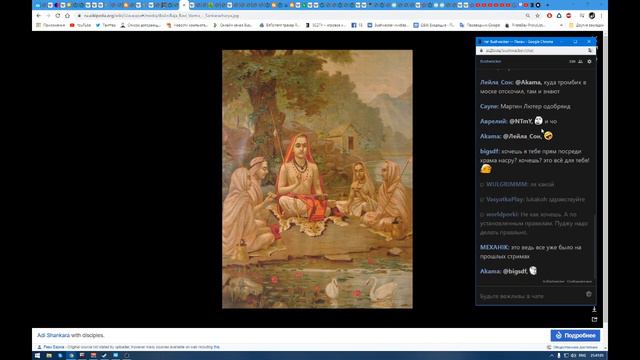This screenshot has height=360, width=640.
Task: Click zoom magnifier icon in address bar
Action: click(x=528, y=16)
